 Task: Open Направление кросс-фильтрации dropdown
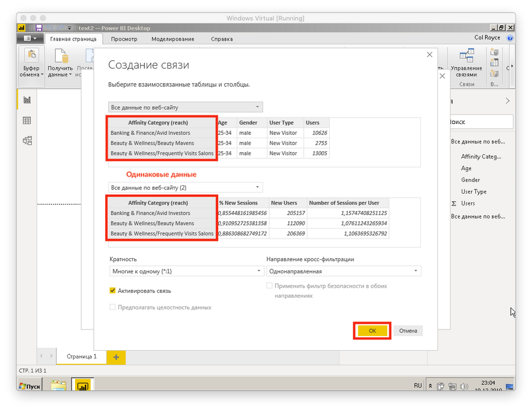coord(416,270)
